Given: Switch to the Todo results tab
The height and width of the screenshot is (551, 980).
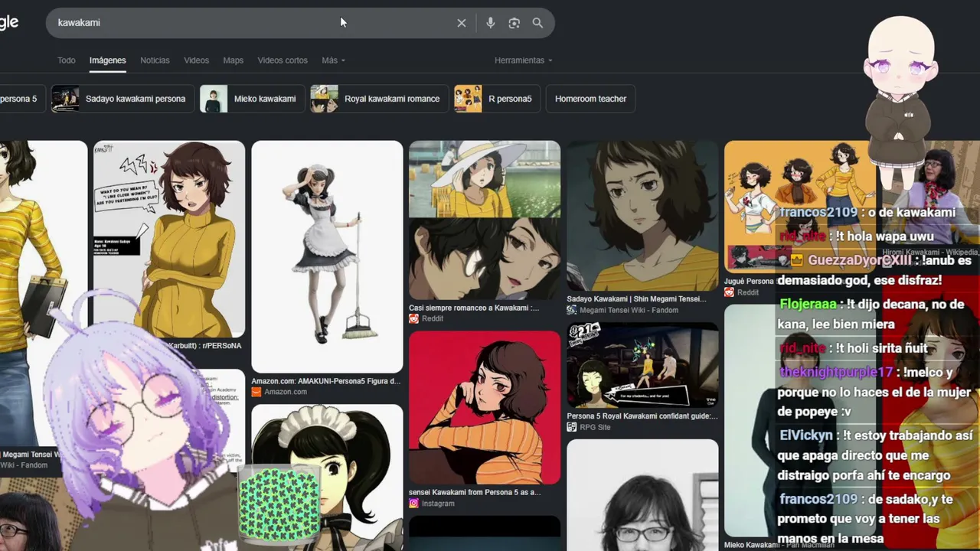Looking at the screenshot, I should [67, 60].
